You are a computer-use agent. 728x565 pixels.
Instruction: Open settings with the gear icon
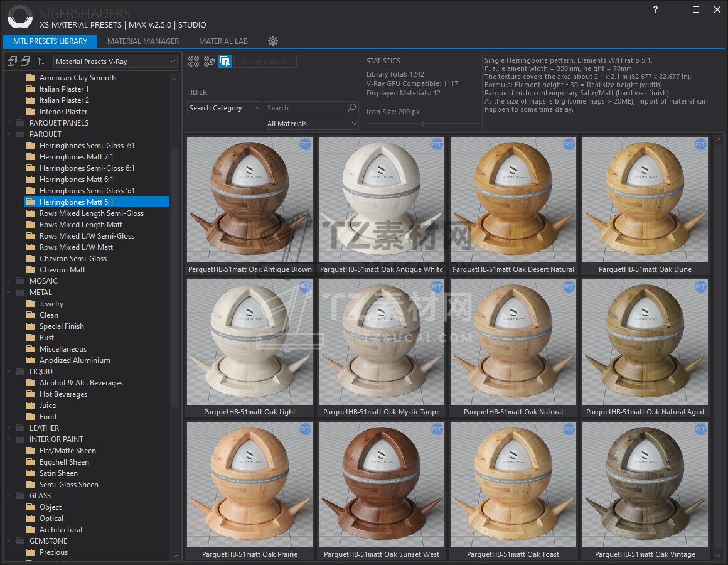[273, 41]
